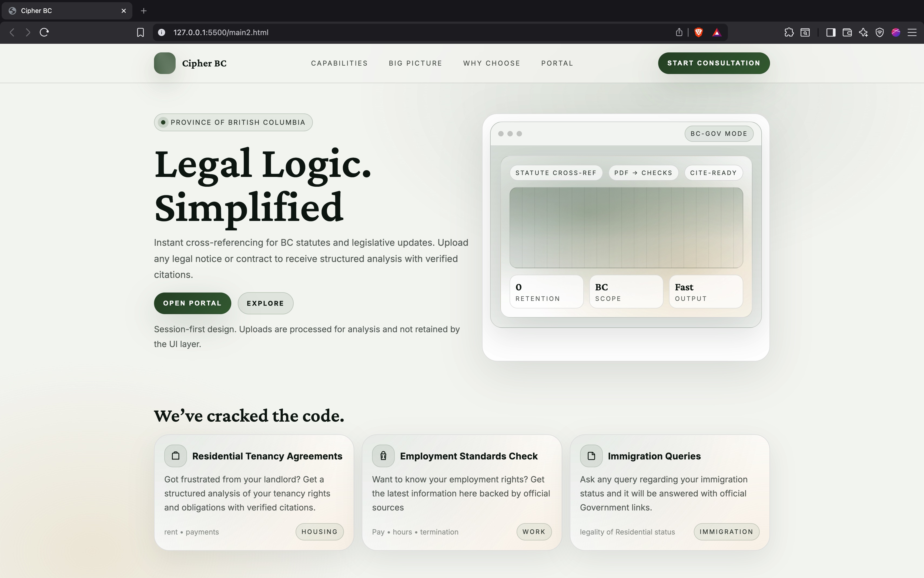
Task: Click the Immigration Queries document icon
Action: (x=591, y=456)
